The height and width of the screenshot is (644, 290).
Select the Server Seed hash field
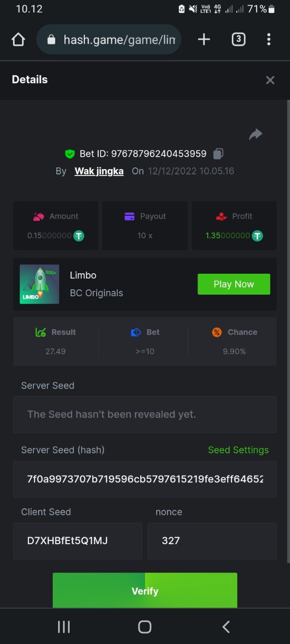click(145, 479)
